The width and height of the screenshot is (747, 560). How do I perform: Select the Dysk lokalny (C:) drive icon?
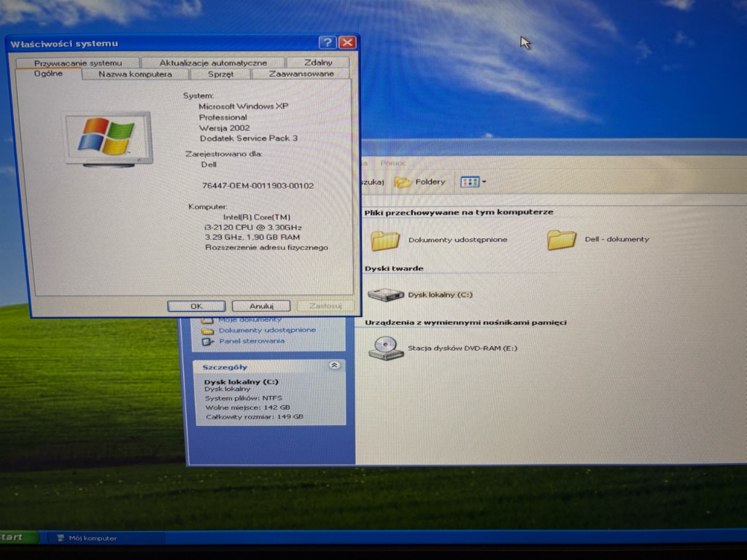(385, 295)
